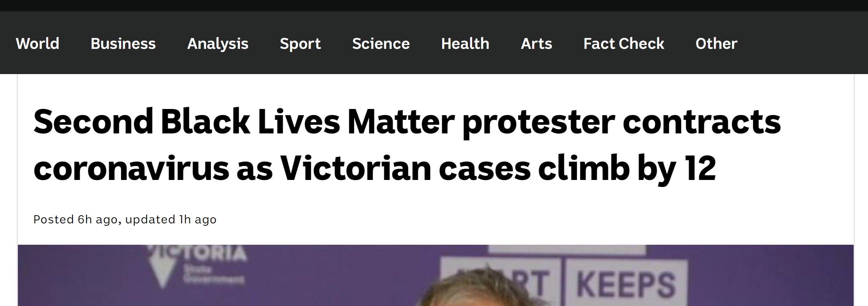The height and width of the screenshot is (306, 868).
Task: Open the Arts section
Action: pos(536,44)
